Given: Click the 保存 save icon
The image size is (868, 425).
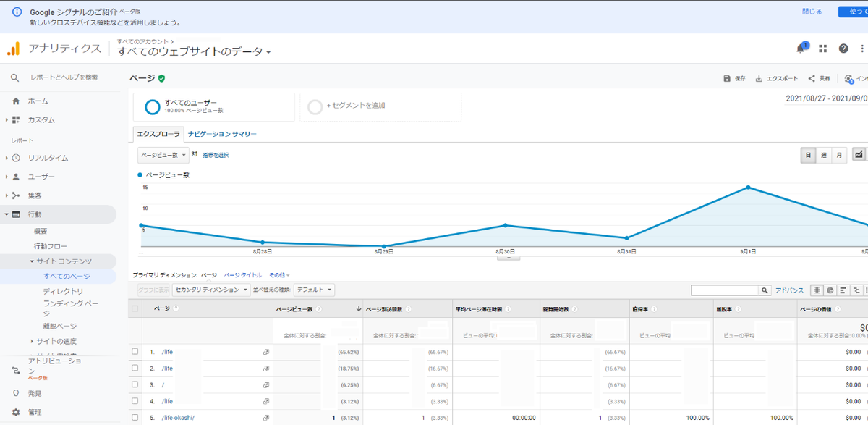Looking at the screenshot, I should (727, 78).
